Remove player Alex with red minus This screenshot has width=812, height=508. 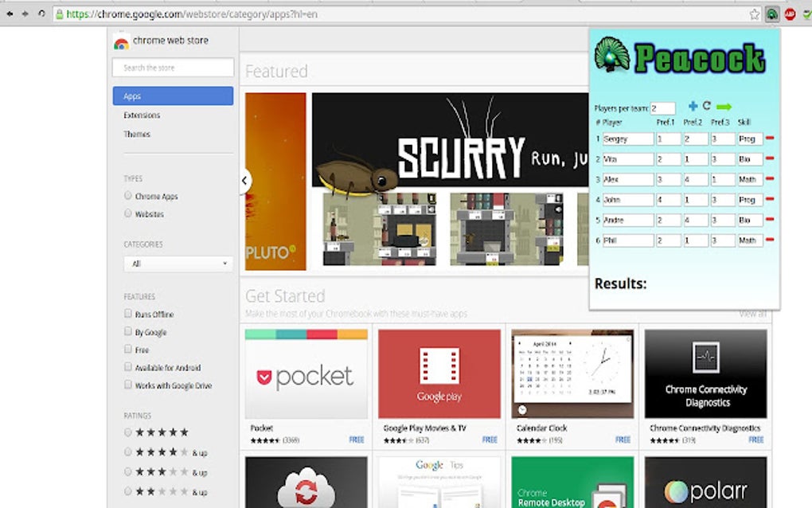pos(770,178)
